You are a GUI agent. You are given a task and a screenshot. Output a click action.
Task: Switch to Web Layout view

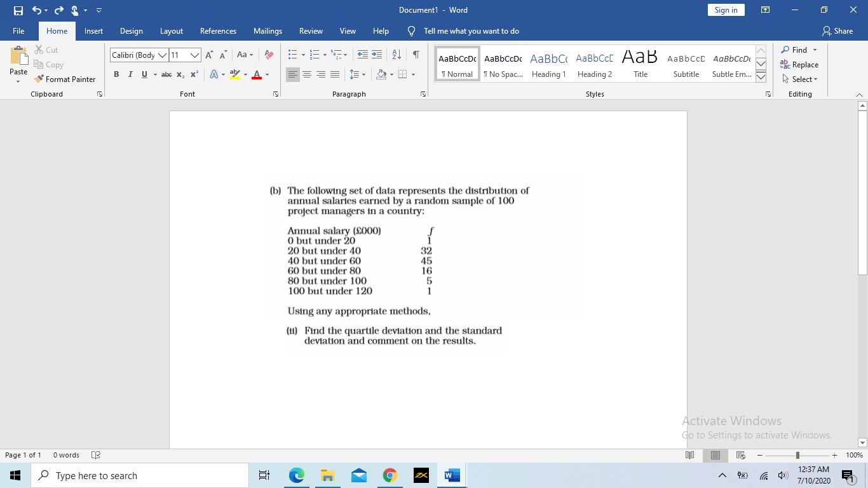740,455
